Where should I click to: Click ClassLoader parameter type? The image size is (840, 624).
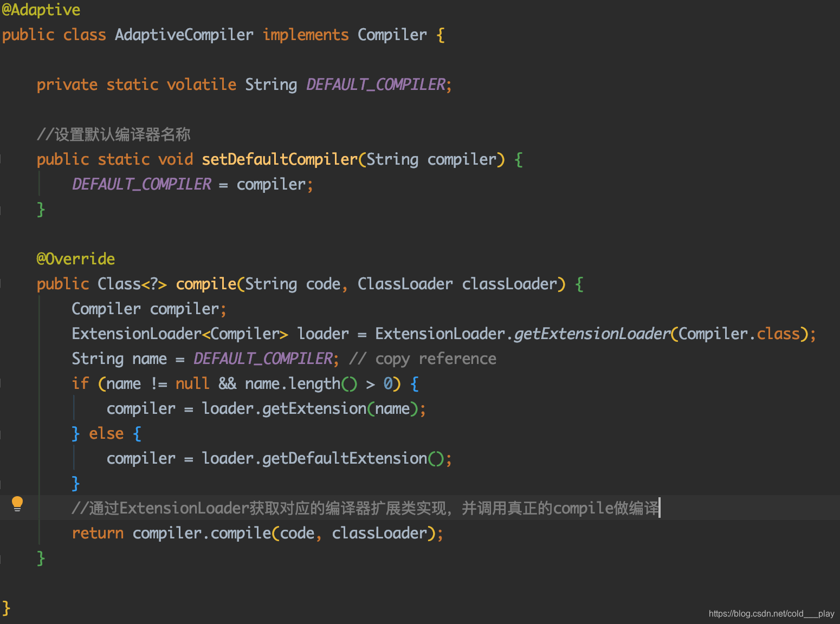tap(405, 284)
